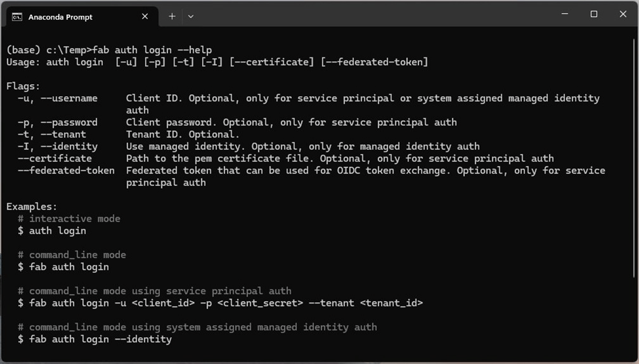Click the 'Usage: auth login' line
The height and width of the screenshot is (364, 639).
pos(55,62)
